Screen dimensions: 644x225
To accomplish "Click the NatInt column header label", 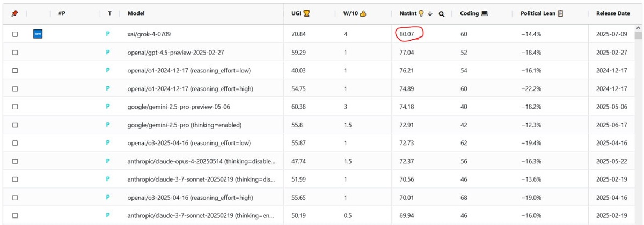I will (408, 13).
